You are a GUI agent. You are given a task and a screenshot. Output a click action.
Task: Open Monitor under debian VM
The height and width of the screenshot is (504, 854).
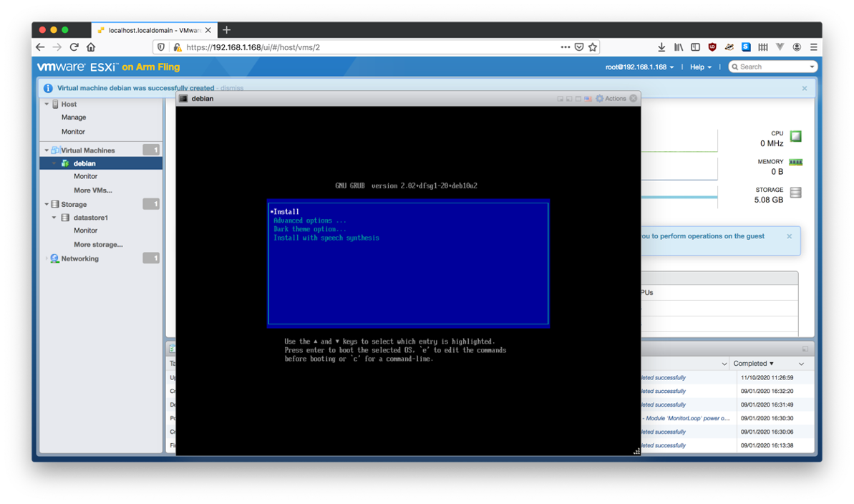pyautogui.click(x=85, y=177)
